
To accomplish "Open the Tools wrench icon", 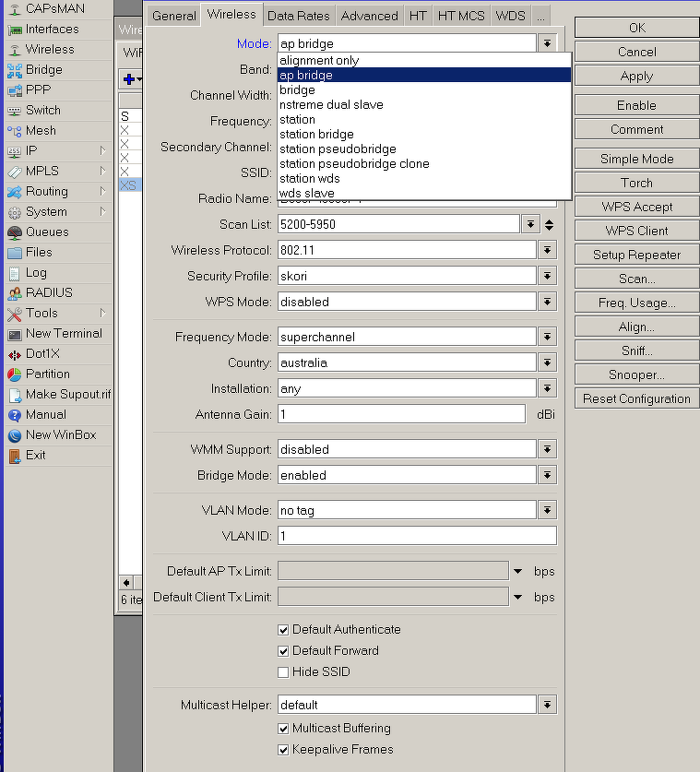I will (15, 313).
